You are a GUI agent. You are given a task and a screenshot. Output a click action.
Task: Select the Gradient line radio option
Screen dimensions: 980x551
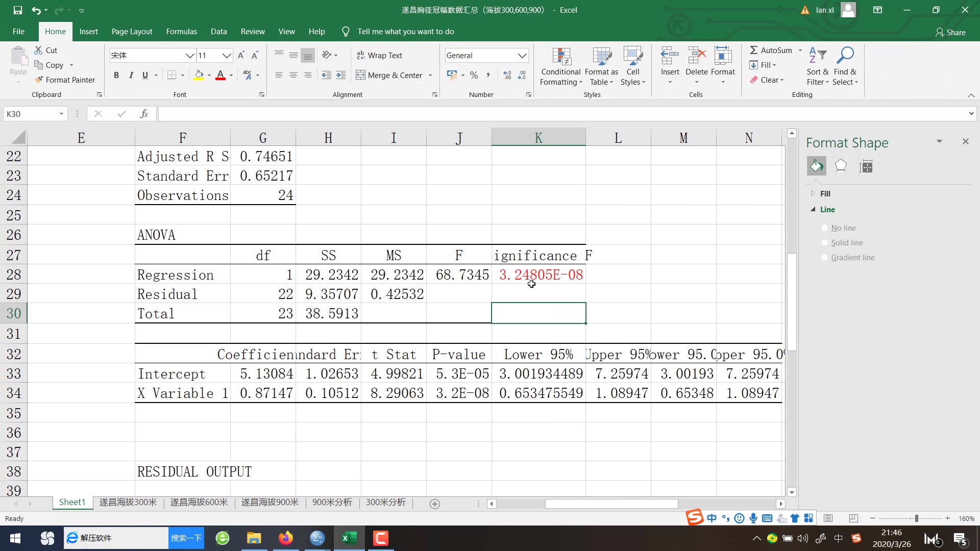pyautogui.click(x=824, y=258)
